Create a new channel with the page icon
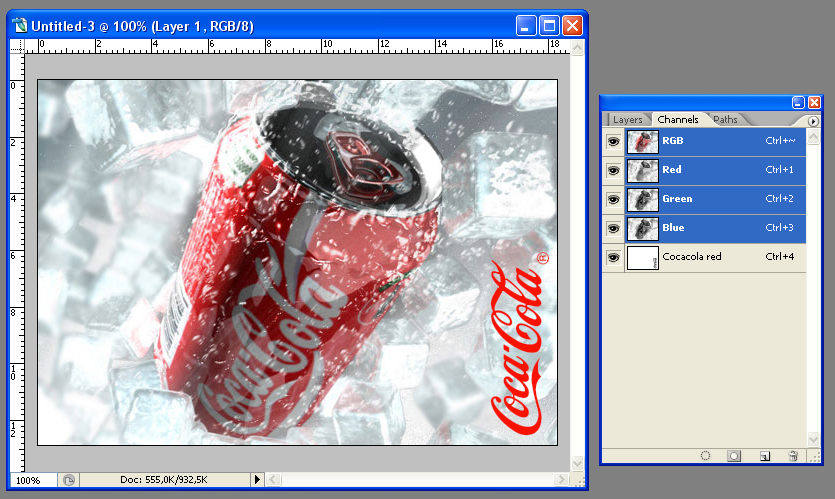 (x=765, y=456)
